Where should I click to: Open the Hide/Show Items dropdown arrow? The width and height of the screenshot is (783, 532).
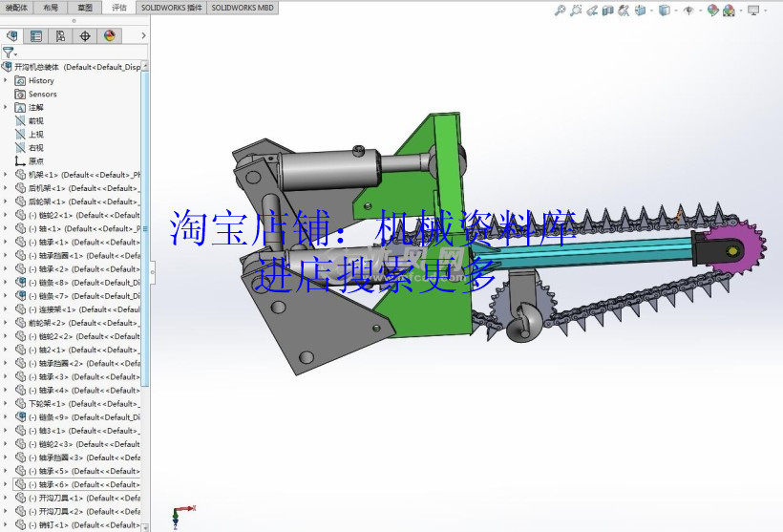click(701, 11)
